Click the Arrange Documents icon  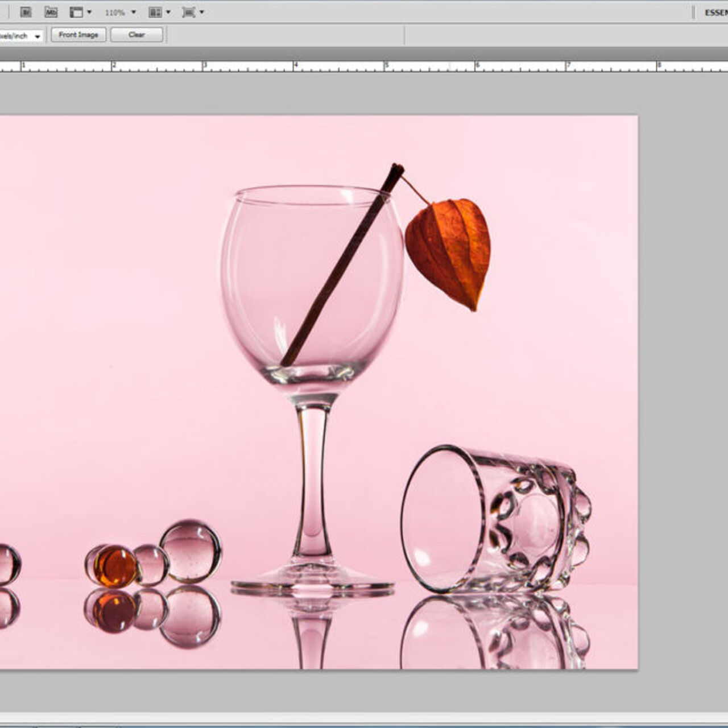pos(154,12)
